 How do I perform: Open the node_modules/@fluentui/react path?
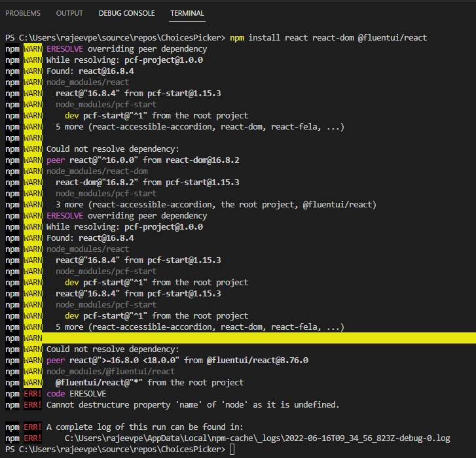click(x=110, y=371)
